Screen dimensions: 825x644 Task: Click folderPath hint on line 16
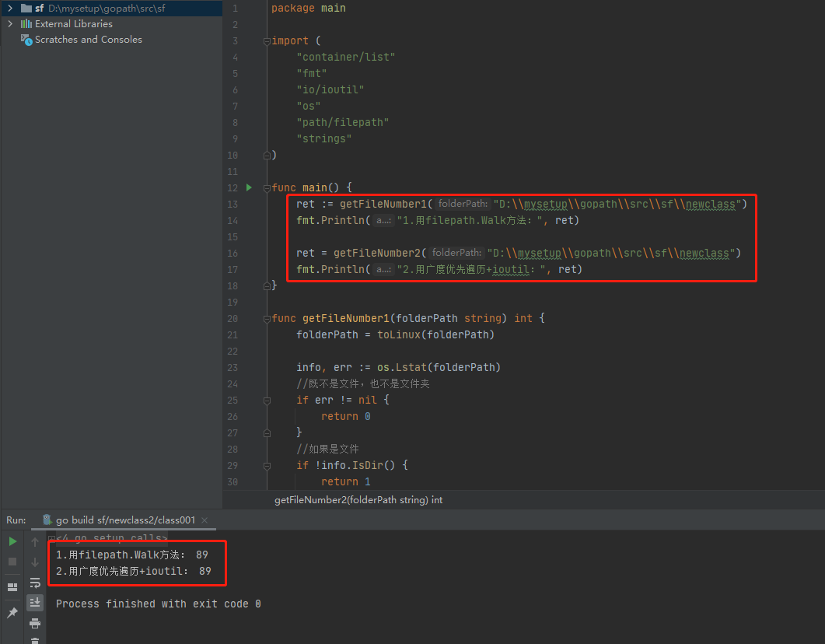coord(456,253)
